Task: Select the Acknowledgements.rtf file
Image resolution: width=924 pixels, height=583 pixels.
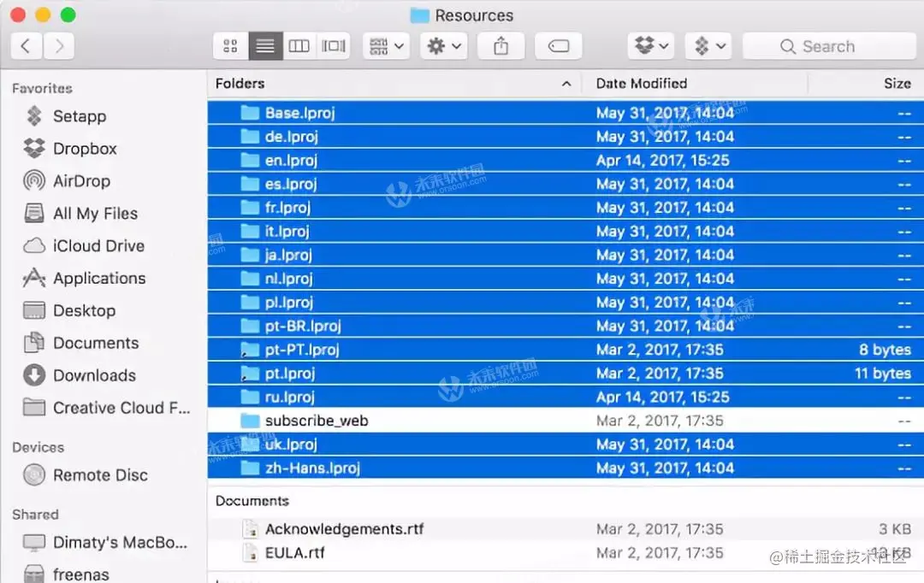Action: coord(566,529)
